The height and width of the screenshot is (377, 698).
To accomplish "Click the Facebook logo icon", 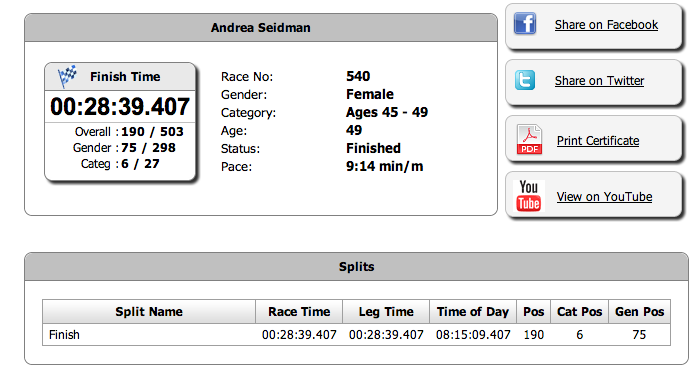I will [525, 23].
